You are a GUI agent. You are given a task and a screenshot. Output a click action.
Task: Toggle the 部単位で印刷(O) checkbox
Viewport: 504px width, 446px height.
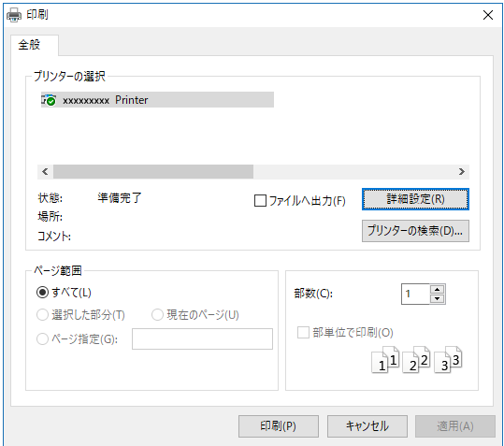tap(303, 332)
